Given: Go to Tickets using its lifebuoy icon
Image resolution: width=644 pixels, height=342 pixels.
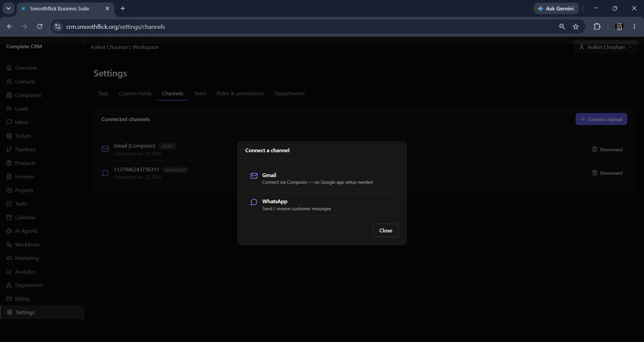Looking at the screenshot, I should (9, 136).
